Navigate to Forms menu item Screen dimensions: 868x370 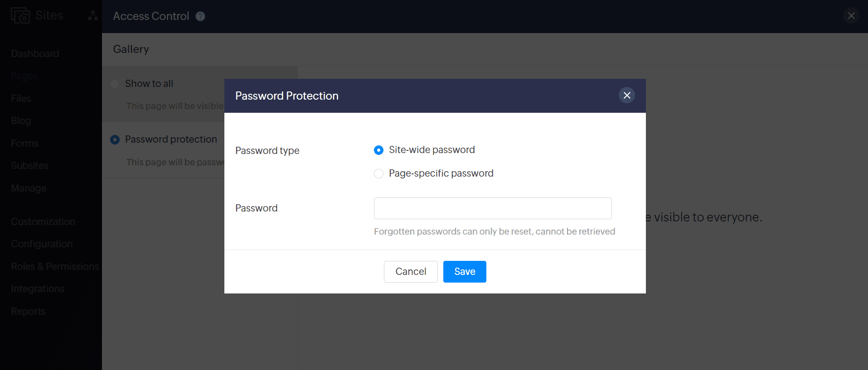click(x=24, y=144)
